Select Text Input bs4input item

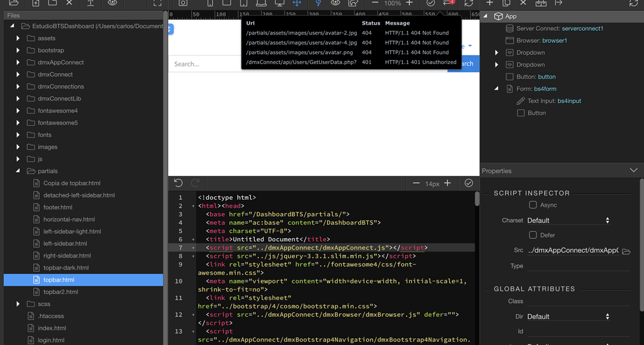[x=548, y=101]
